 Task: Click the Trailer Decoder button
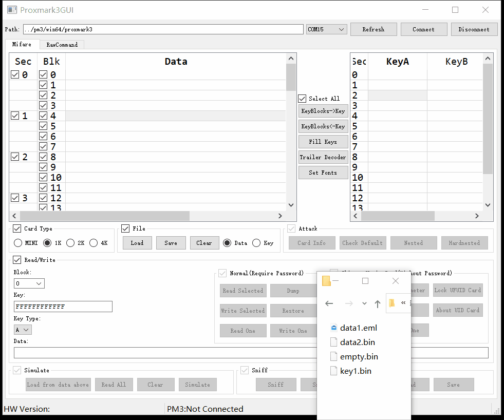pos(323,157)
